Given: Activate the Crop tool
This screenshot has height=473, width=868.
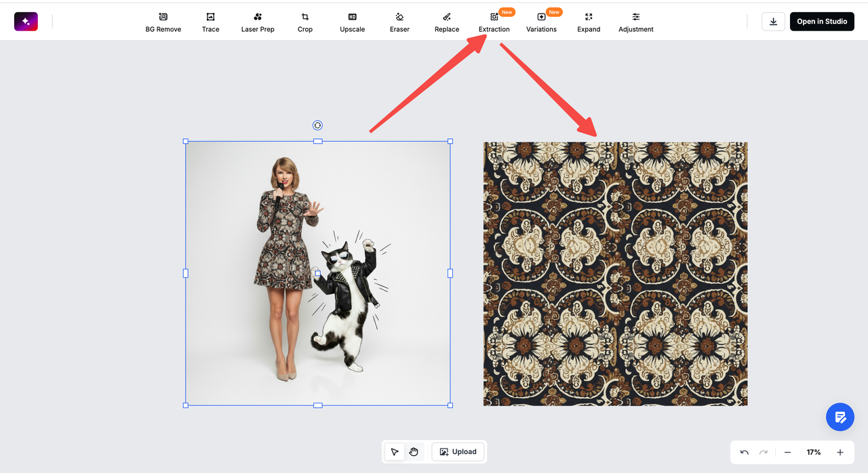Looking at the screenshot, I should (x=305, y=22).
